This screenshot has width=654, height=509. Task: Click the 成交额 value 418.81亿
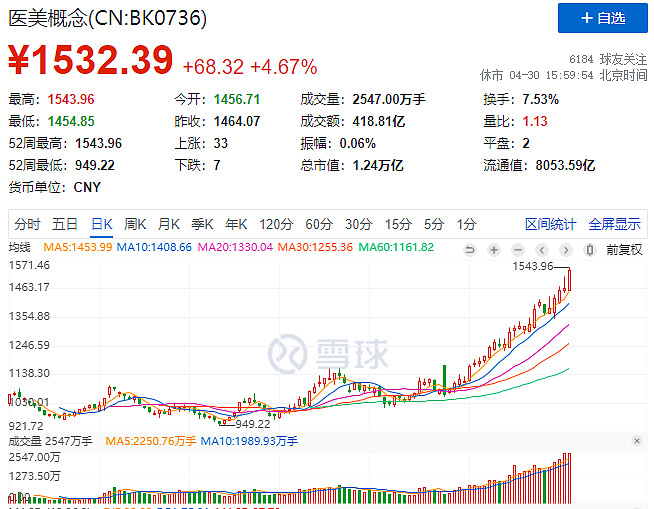pyautogui.click(x=379, y=121)
